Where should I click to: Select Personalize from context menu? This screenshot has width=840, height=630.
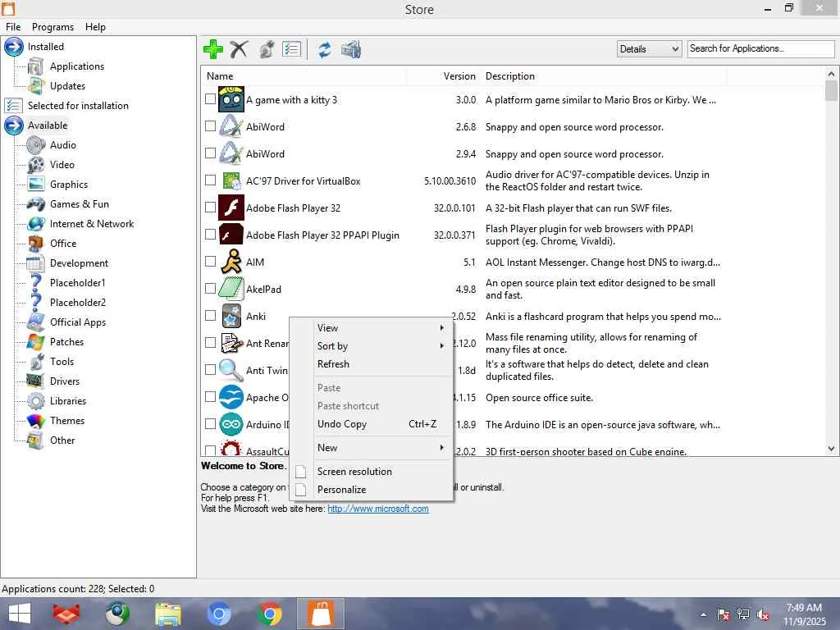click(x=372, y=490)
